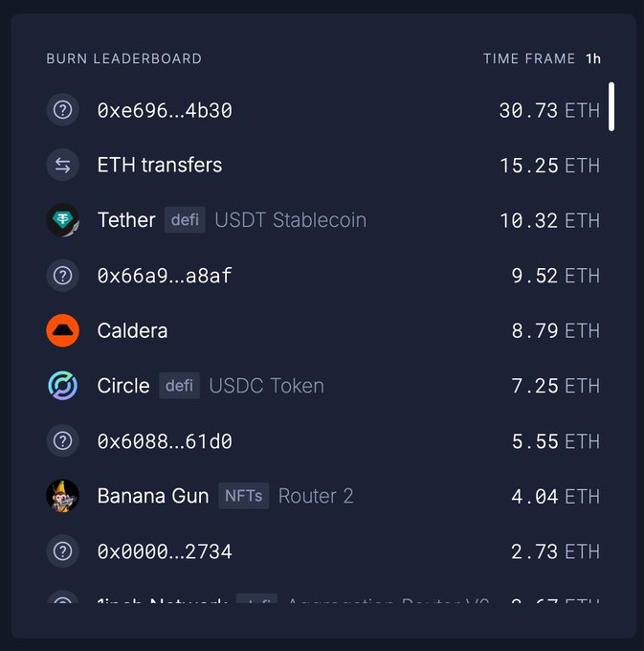Click the question icon beside 0x66a9...a8af

coord(62,276)
